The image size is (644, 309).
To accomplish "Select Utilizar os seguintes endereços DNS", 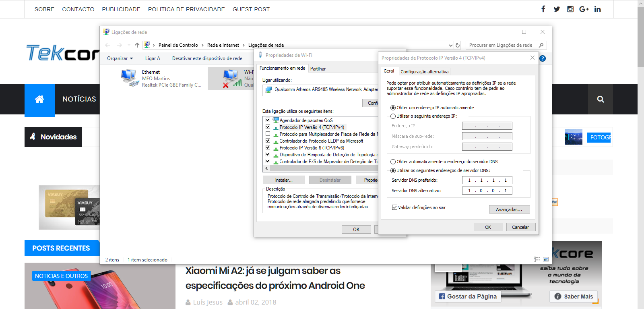I will point(393,171).
